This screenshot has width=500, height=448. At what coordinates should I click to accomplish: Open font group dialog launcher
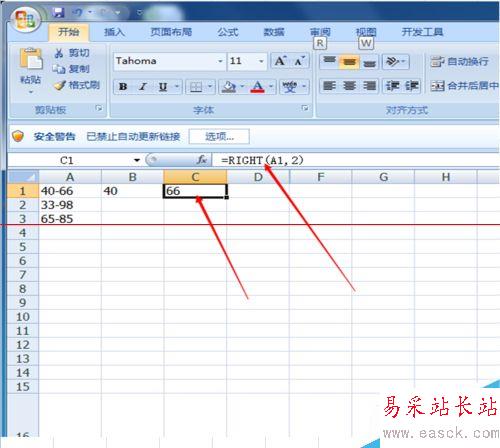(x=305, y=108)
